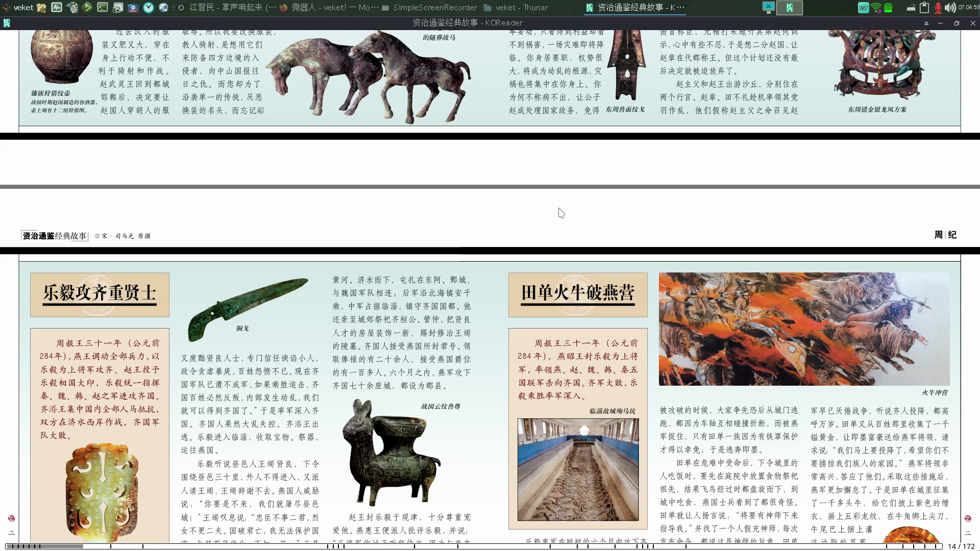Screen dimensions: 980x551
Task: Switch to the veket - Thunar task
Action: [516, 8]
